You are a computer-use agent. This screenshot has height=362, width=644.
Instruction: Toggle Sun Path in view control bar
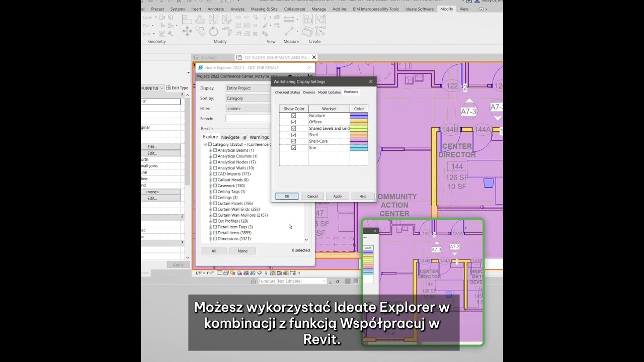[x=232, y=273]
